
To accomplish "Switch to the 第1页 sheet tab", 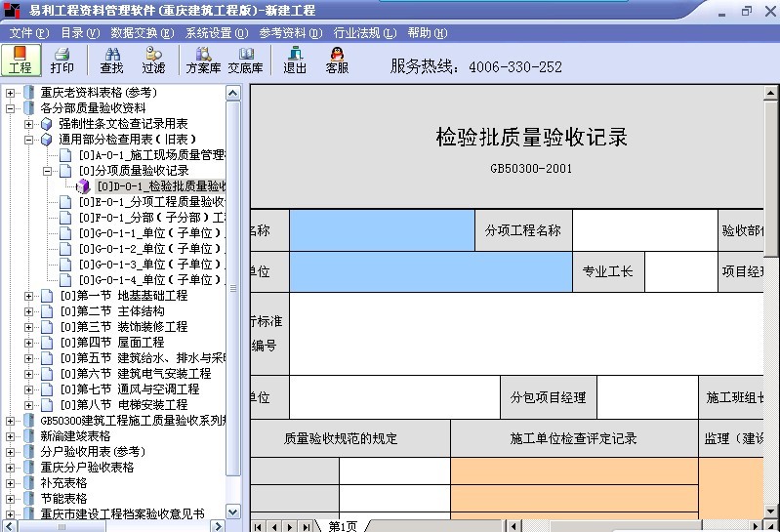I will tap(343, 526).
